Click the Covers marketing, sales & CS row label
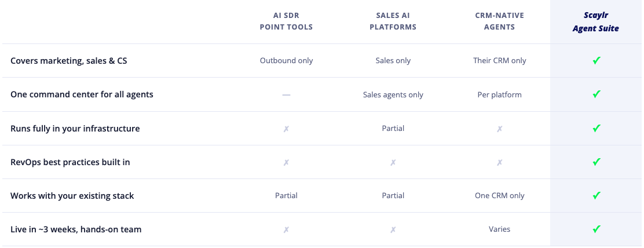This screenshot has width=644, height=248. coord(68,61)
